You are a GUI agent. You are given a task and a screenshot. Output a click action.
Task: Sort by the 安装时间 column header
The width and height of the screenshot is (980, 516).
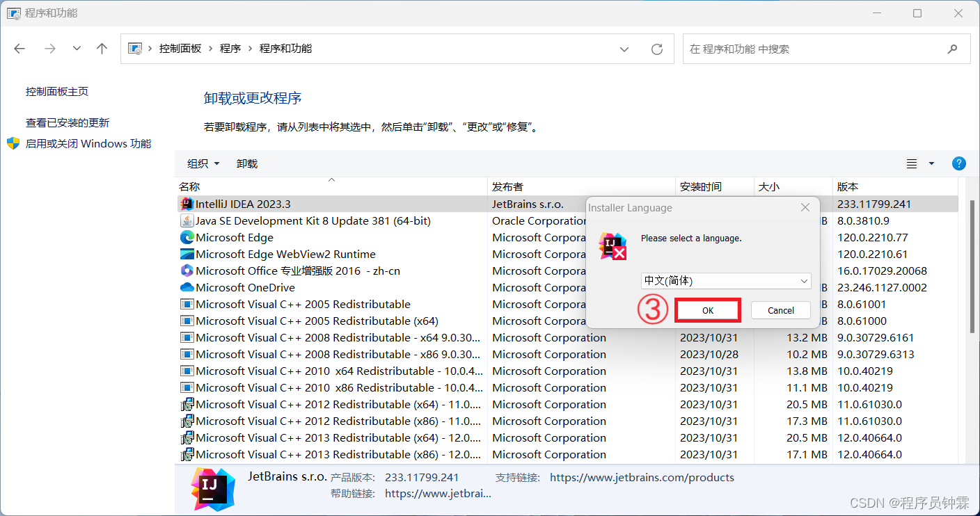(x=715, y=186)
